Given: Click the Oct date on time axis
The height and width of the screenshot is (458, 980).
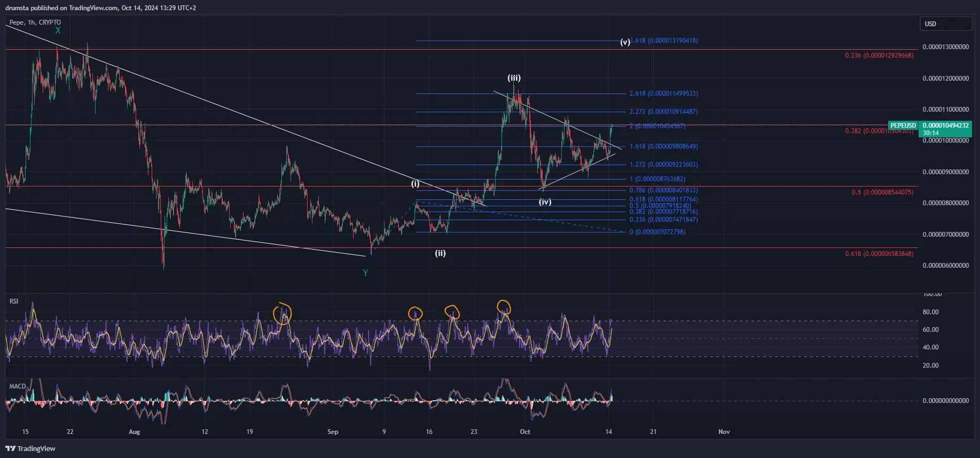Looking at the screenshot, I should [x=525, y=432].
